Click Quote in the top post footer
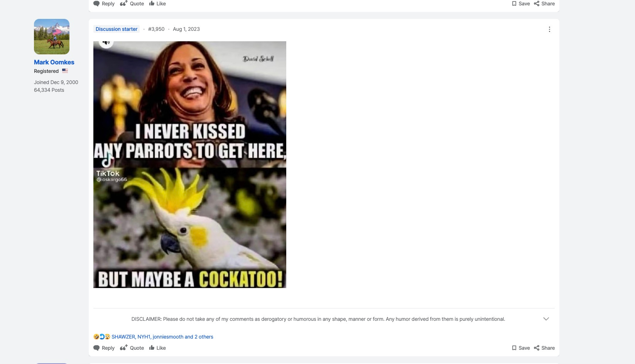Image resolution: width=635 pixels, height=364 pixels. tap(132, 3)
